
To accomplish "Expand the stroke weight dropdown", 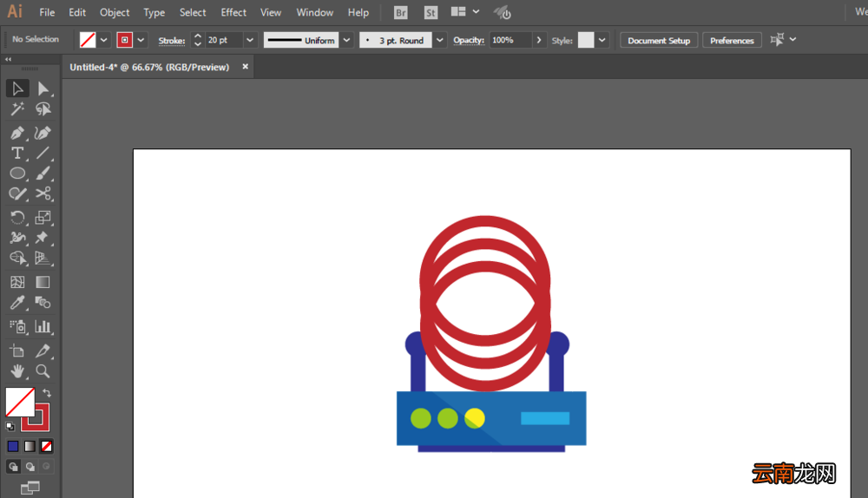I will click(x=250, y=40).
